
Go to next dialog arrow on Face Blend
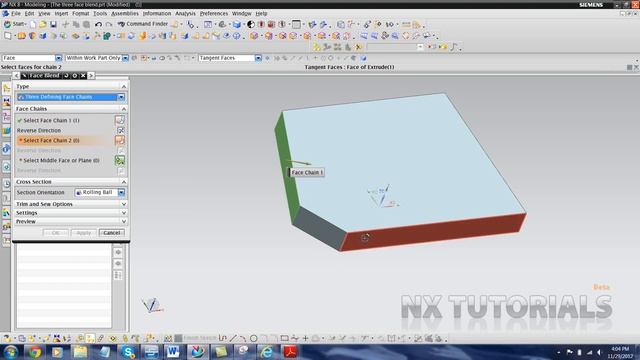click(x=91, y=76)
